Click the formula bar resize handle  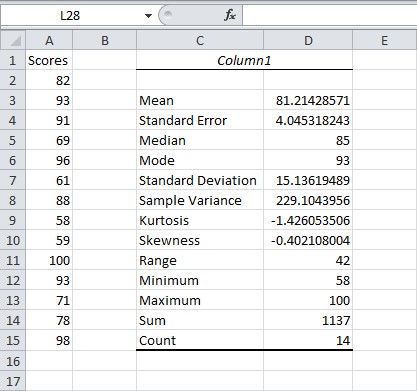168,14
